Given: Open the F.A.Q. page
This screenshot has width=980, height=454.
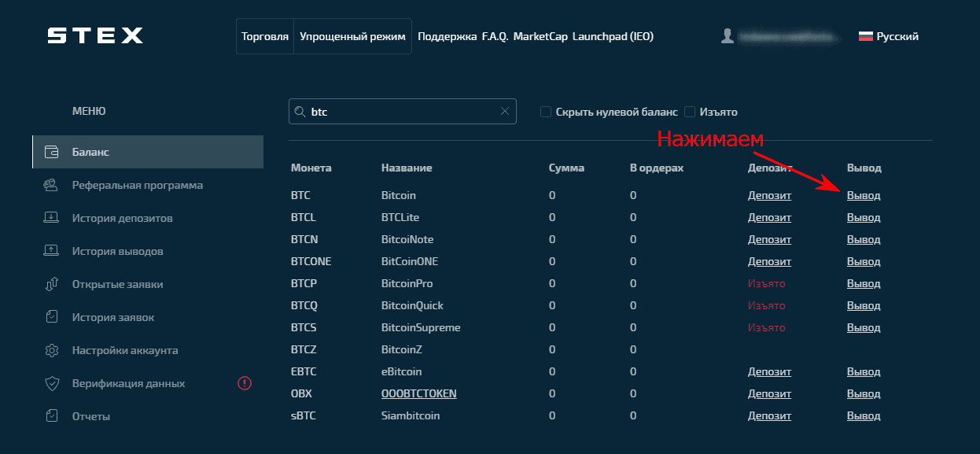Looking at the screenshot, I should (x=495, y=36).
